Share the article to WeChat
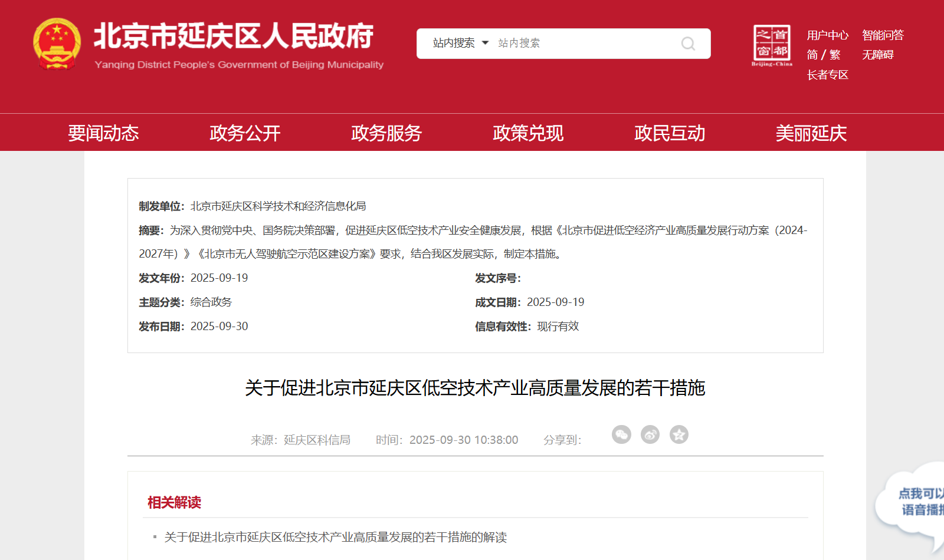The image size is (944, 560). tap(621, 434)
